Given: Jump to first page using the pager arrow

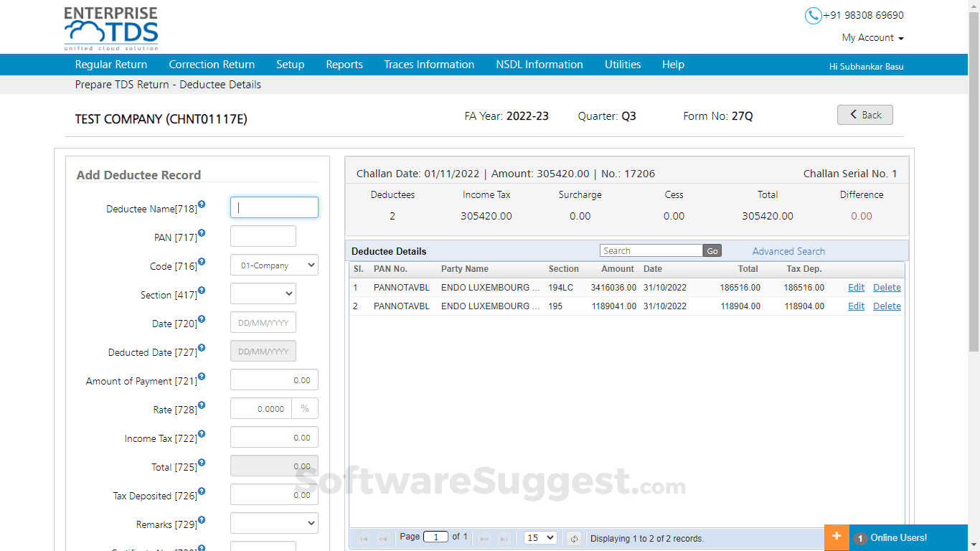Looking at the screenshot, I should [364, 537].
